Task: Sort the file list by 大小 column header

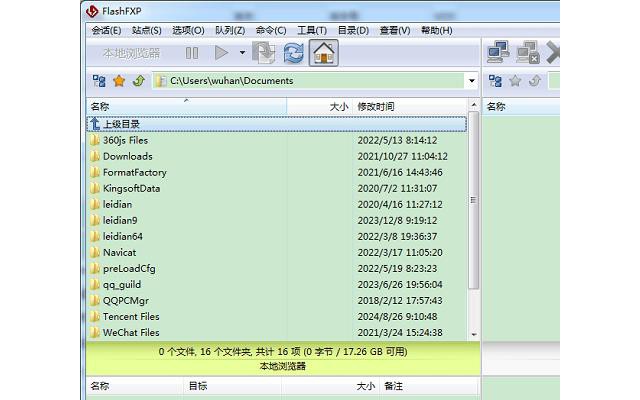Action: pos(320,107)
